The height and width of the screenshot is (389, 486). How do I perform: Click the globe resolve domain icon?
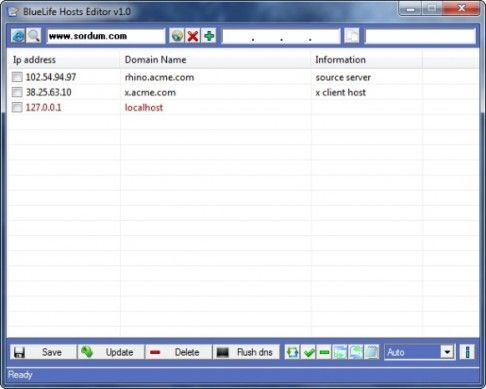tap(177, 36)
